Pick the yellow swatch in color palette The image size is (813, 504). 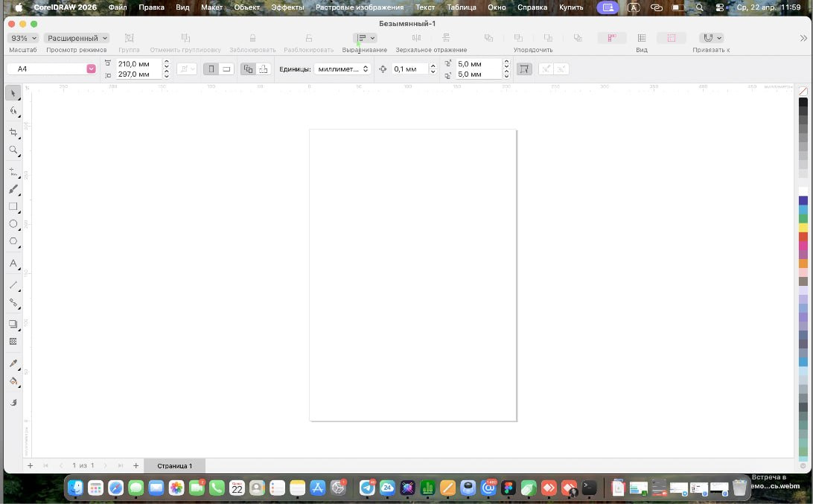click(x=803, y=228)
